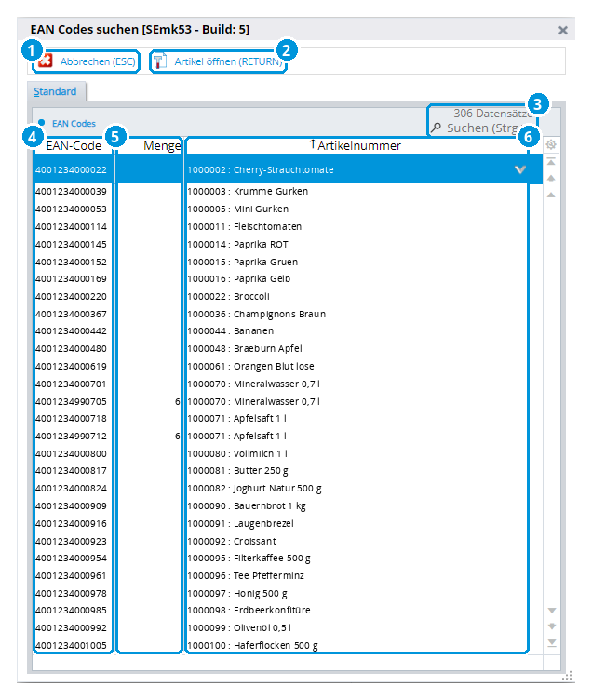Viewport: 592px width, 700px height.
Task: Click the red Abbrechen cancel icon
Action: tap(46, 61)
